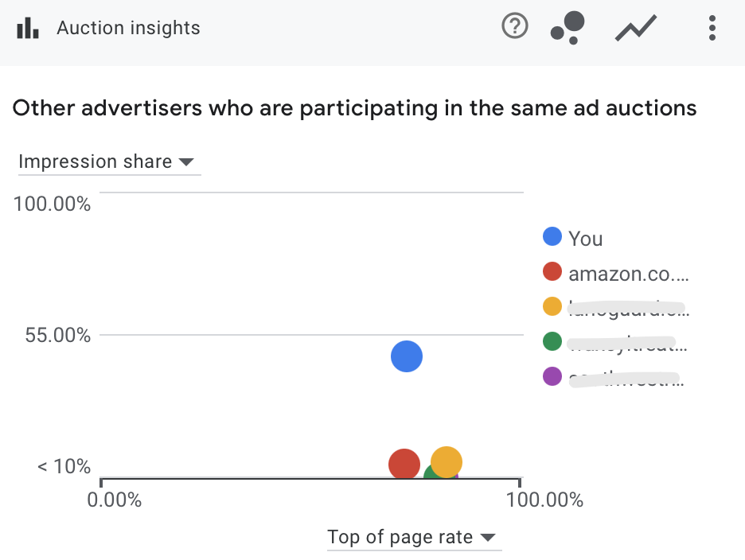
Task: Select the yellow bubble on the chart
Action: [x=446, y=461]
